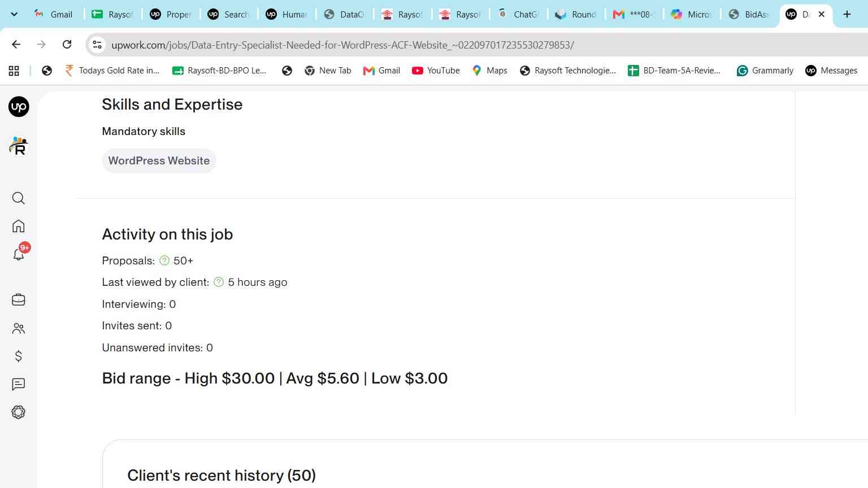Viewport: 868px width, 488px height.
Task: Switch to the BidAss browser tab
Action: click(x=749, y=14)
